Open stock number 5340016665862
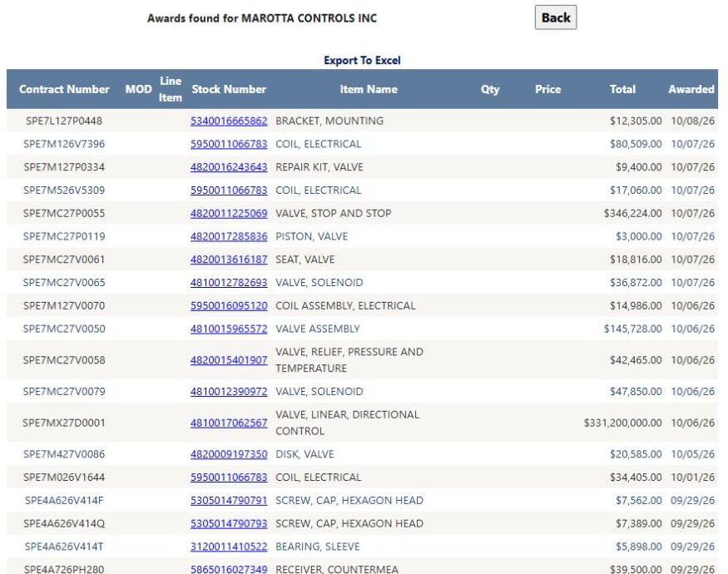The height and width of the screenshot is (574, 728). (229, 121)
